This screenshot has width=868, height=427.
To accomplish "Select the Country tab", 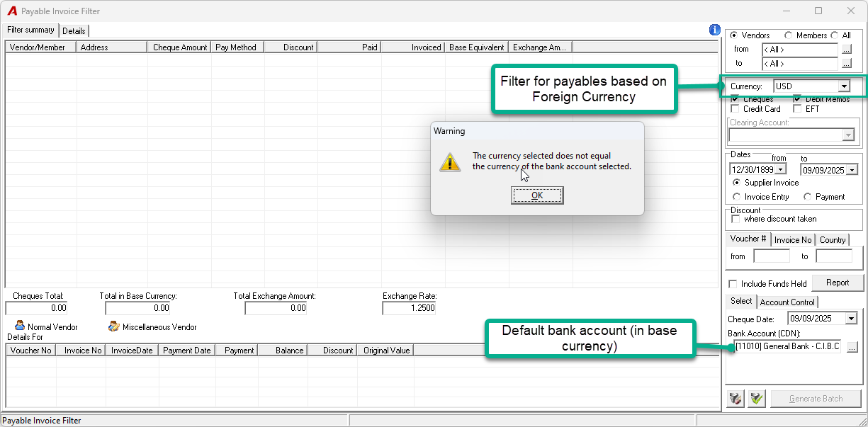I will click(x=833, y=240).
